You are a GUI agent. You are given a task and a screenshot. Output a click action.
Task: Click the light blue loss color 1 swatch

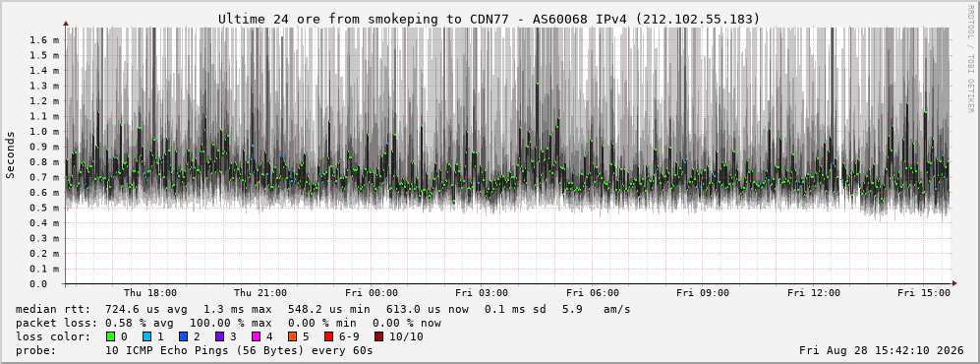(147, 336)
